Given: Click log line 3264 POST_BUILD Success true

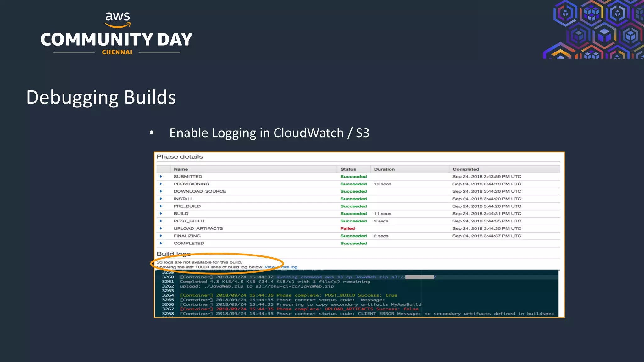Looking at the screenshot, I should (x=288, y=295).
